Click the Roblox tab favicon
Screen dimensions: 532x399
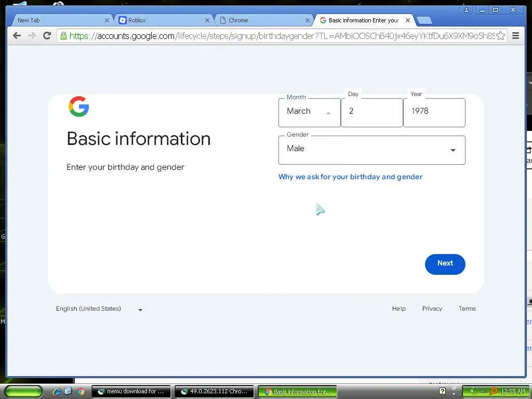(122, 20)
